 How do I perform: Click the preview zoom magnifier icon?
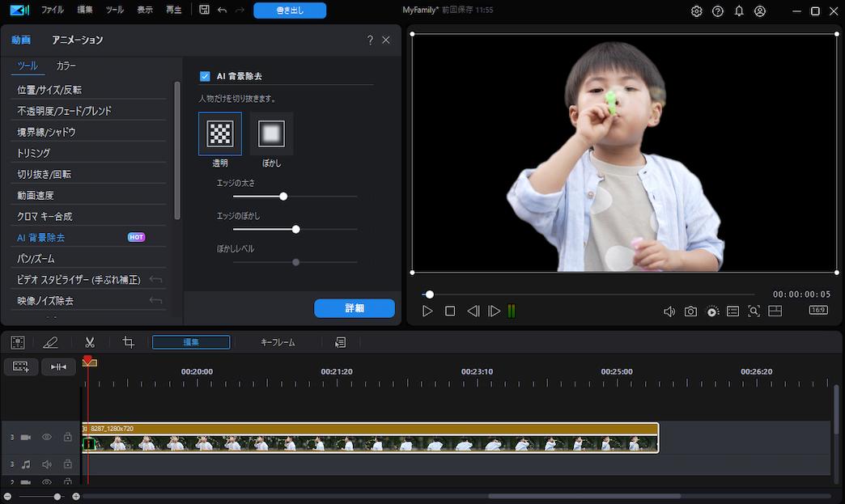click(x=754, y=311)
